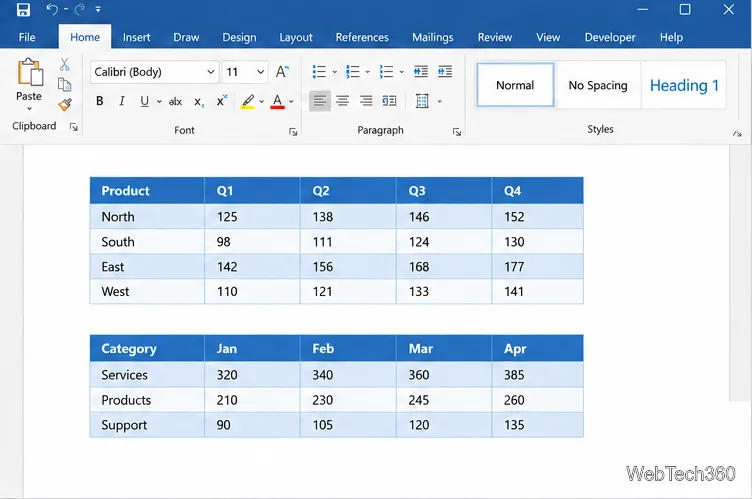
Task: Toggle Center paragraph alignment
Action: pyautogui.click(x=342, y=101)
